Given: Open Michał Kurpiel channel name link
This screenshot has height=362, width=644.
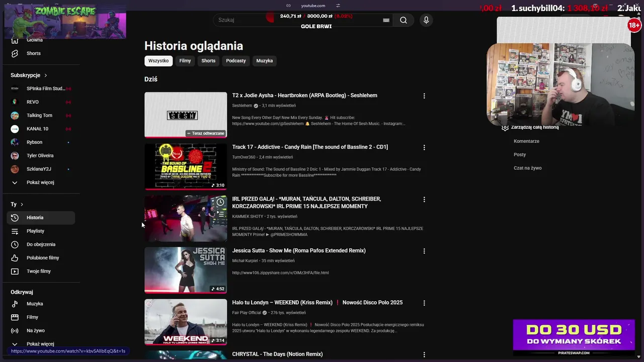Looking at the screenshot, I should coord(245,261).
